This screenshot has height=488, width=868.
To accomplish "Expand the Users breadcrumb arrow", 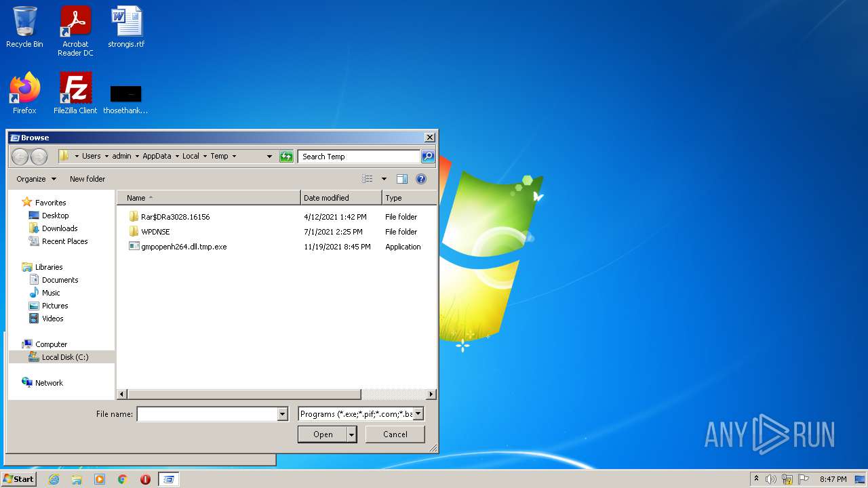I will pyautogui.click(x=107, y=157).
